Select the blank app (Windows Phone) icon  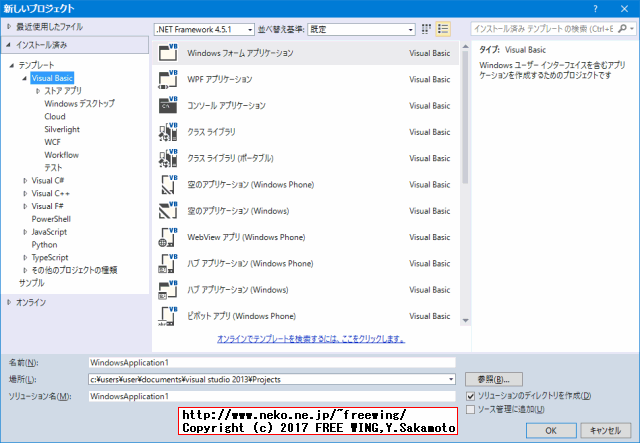[x=168, y=185]
